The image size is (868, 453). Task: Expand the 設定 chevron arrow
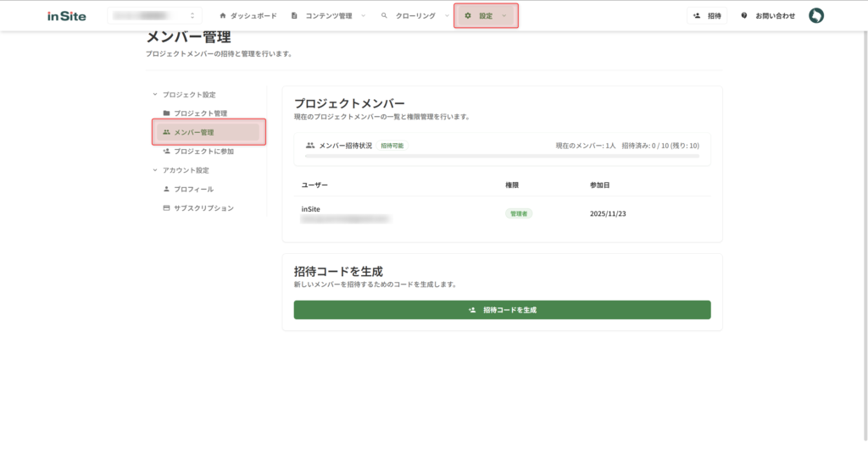pyautogui.click(x=504, y=15)
